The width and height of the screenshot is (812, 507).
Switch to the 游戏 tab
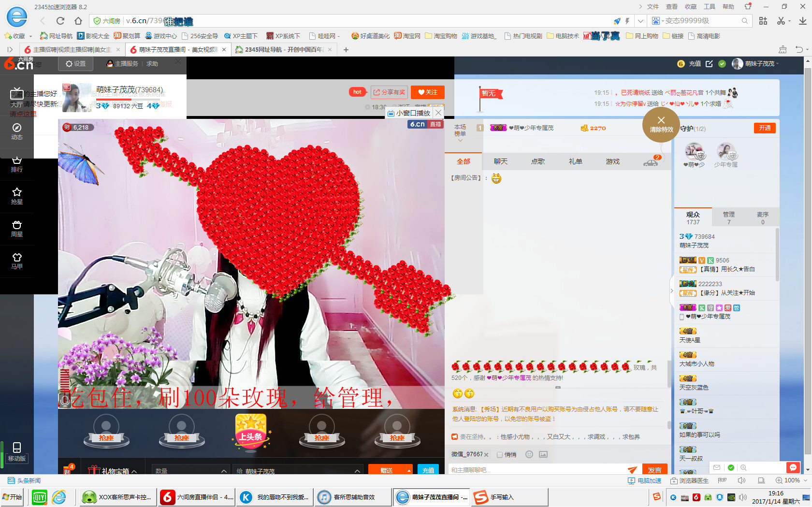[613, 161]
